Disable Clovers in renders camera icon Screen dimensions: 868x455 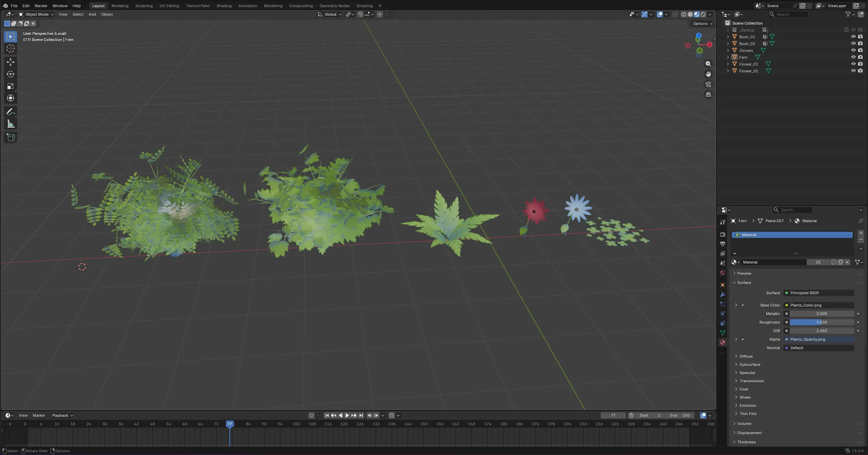(860, 50)
